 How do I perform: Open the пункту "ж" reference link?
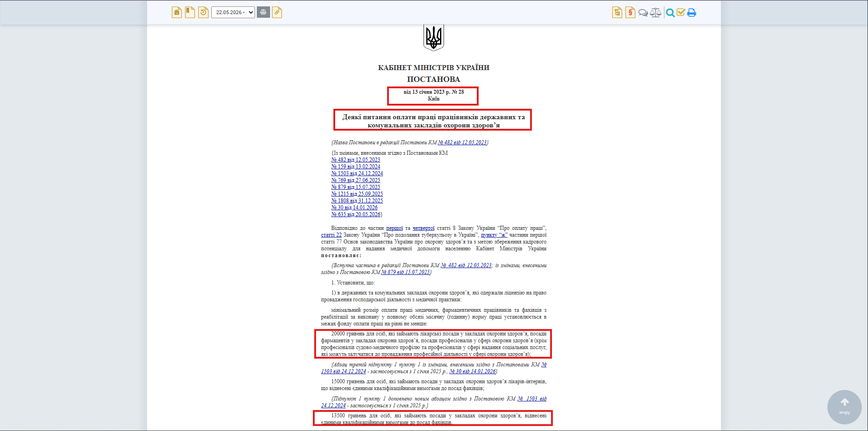point(494,235)
